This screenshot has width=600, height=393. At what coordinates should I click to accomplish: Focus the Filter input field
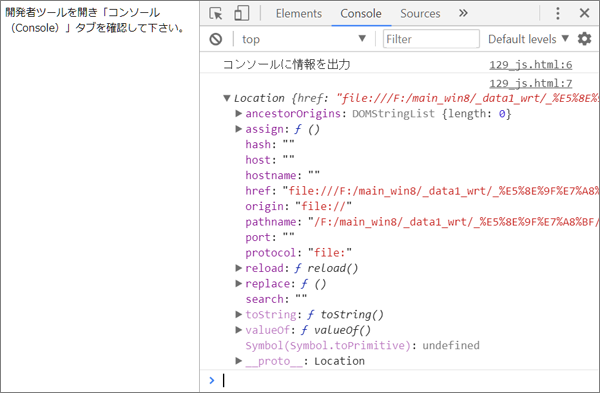point(431,39)
